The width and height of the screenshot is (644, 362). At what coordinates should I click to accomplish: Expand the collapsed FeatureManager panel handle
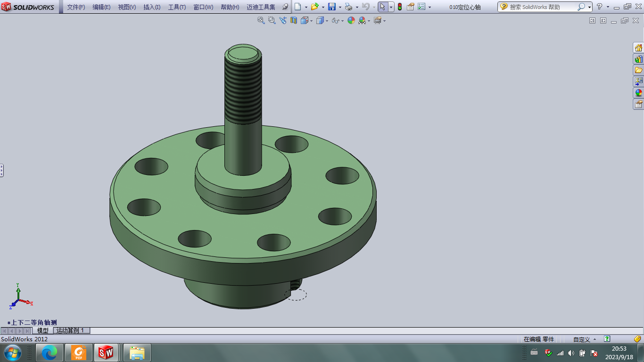2,170
